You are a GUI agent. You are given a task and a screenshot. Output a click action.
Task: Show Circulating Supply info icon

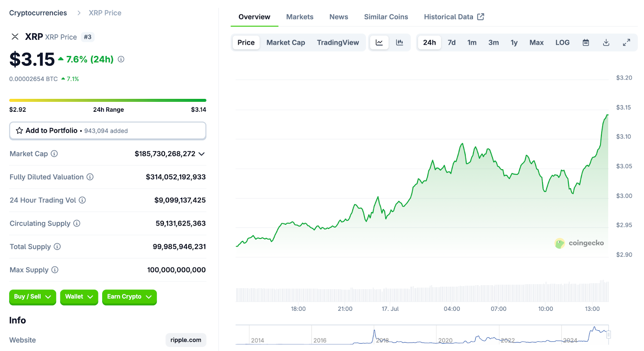[x=77, y=223]
